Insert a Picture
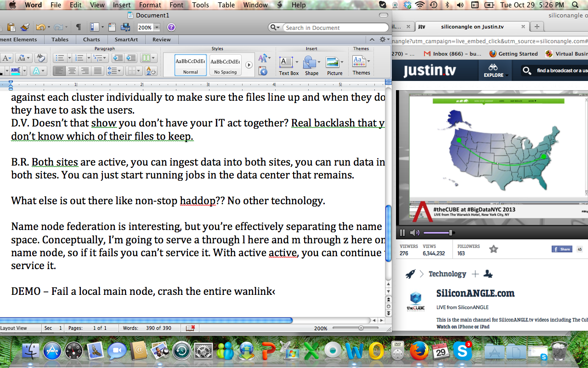The height and width of the screenshot is (368, 588). pos(334,66)
